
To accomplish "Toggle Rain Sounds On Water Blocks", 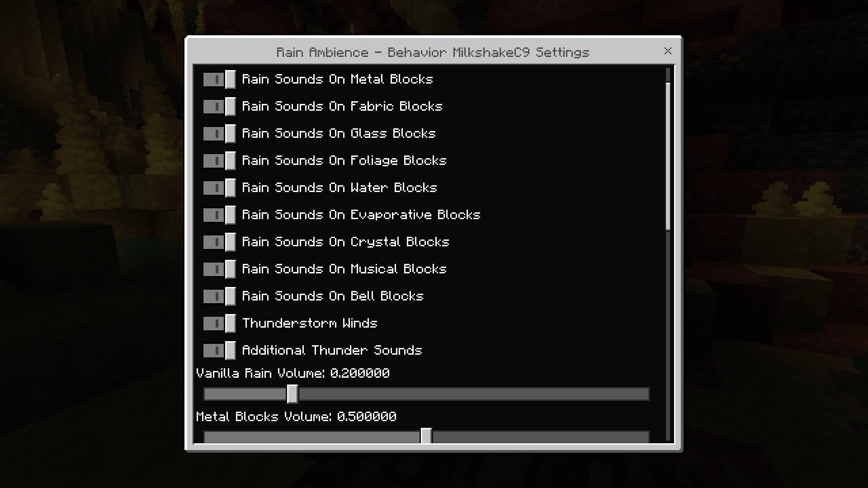I will 219,188.
